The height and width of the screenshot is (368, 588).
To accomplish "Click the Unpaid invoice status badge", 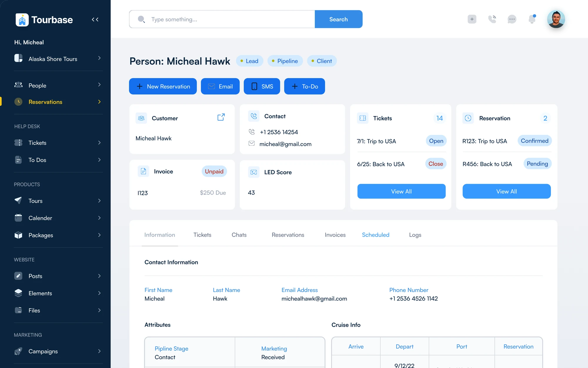I will pyautogui.click(x=214, y=171).
